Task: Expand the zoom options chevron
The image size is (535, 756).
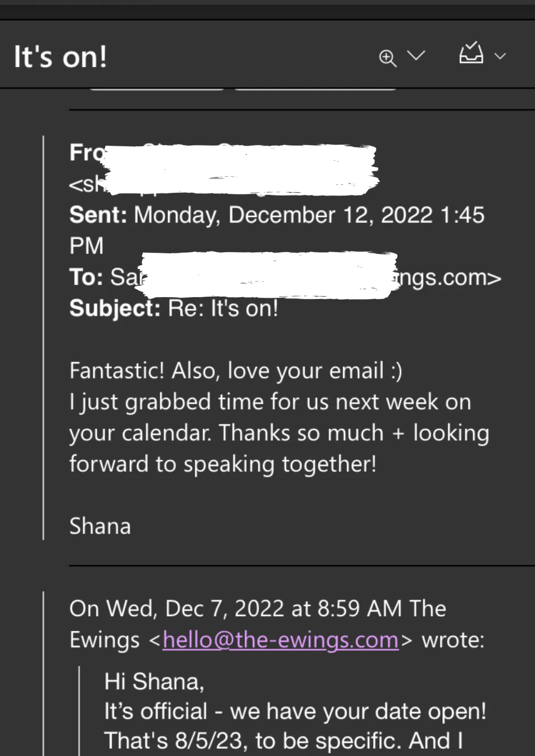Action: 416,56
